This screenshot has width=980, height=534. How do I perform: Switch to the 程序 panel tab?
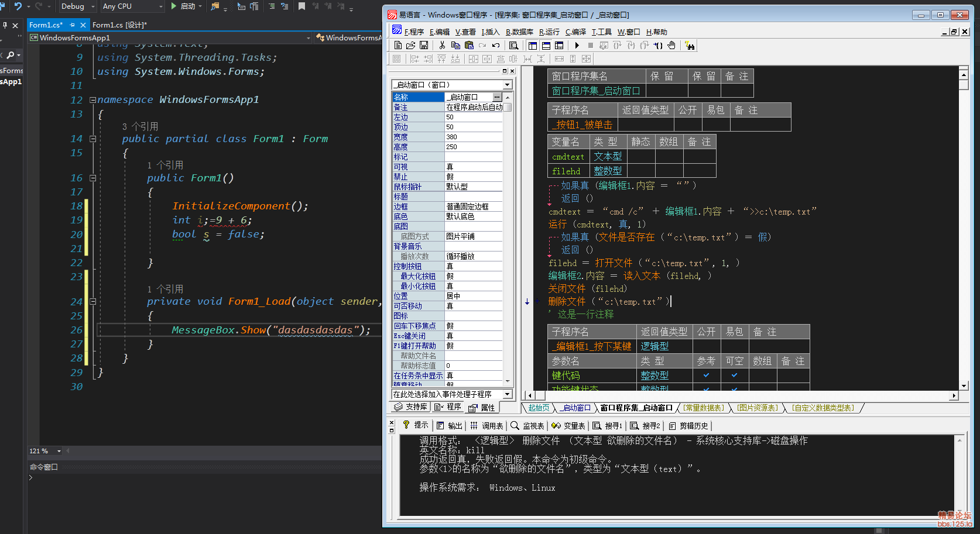[x=448, y=406]
